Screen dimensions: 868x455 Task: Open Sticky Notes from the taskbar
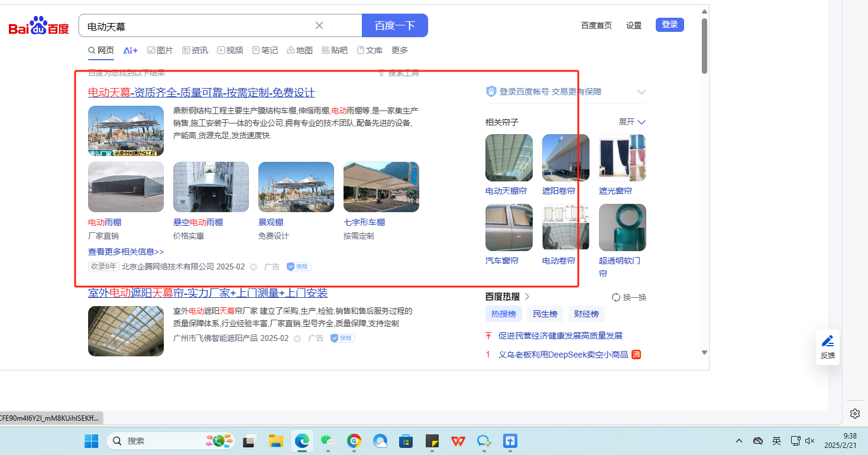click(432, 441)
